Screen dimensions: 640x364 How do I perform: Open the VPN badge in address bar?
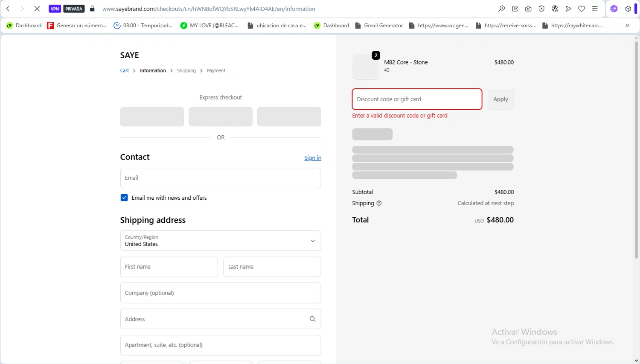point(55,9)
